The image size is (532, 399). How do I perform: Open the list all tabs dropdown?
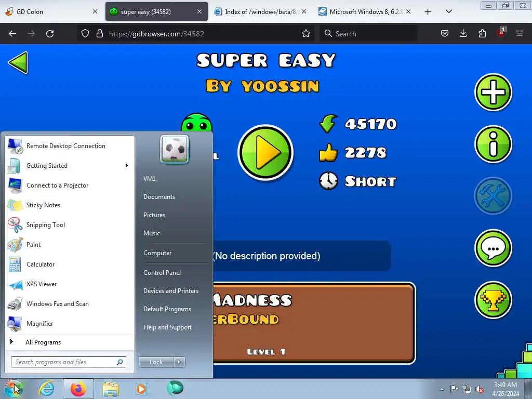(448, 12)
